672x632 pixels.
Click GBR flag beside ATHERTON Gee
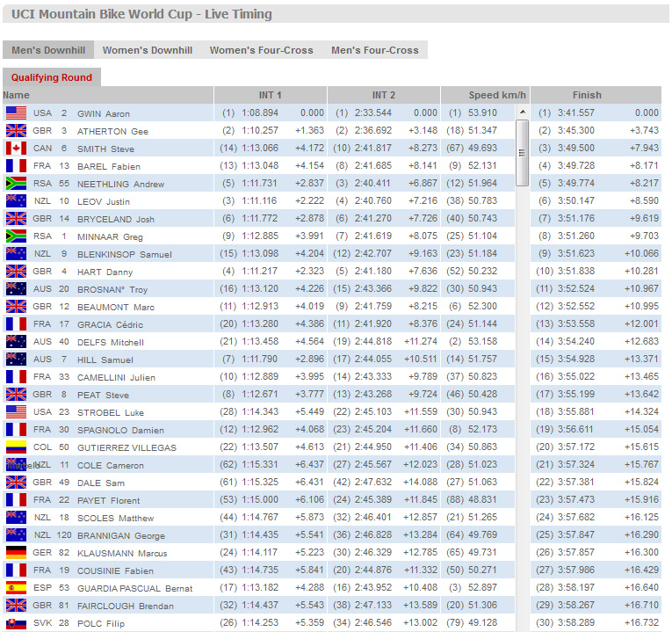[17, 131]
